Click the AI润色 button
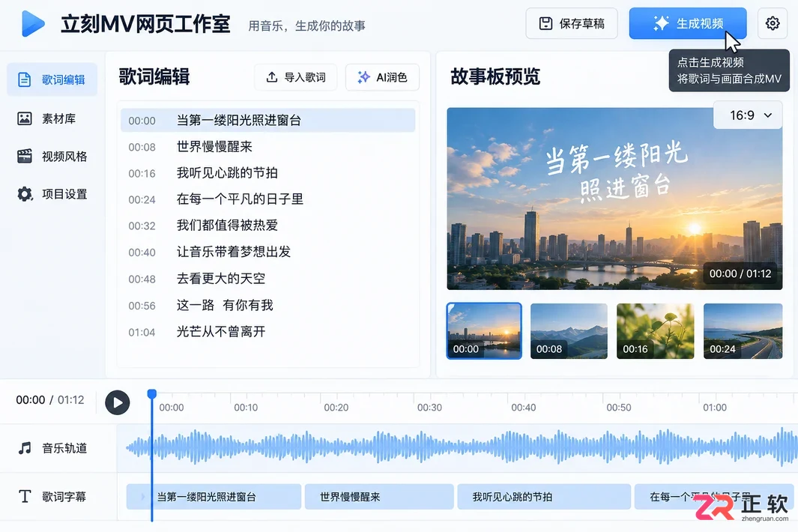This screenshot has width=798, height=532. pos(382,77)
